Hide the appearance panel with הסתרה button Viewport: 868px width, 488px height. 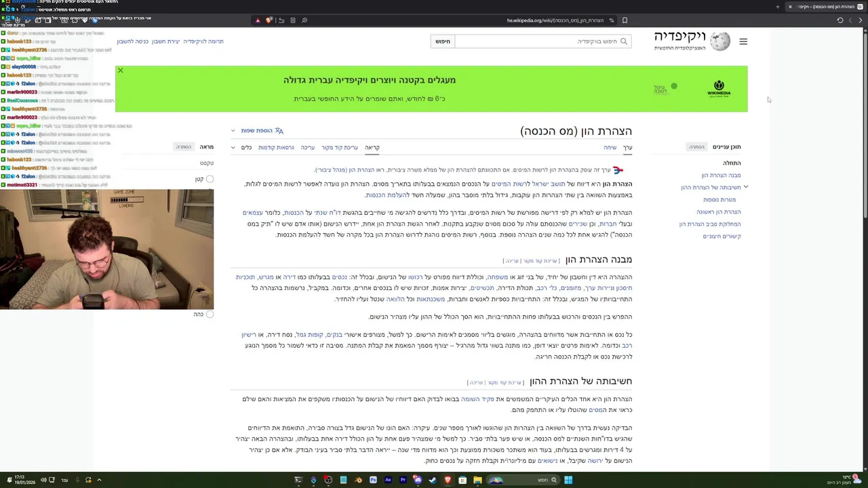tap(184, 147)
